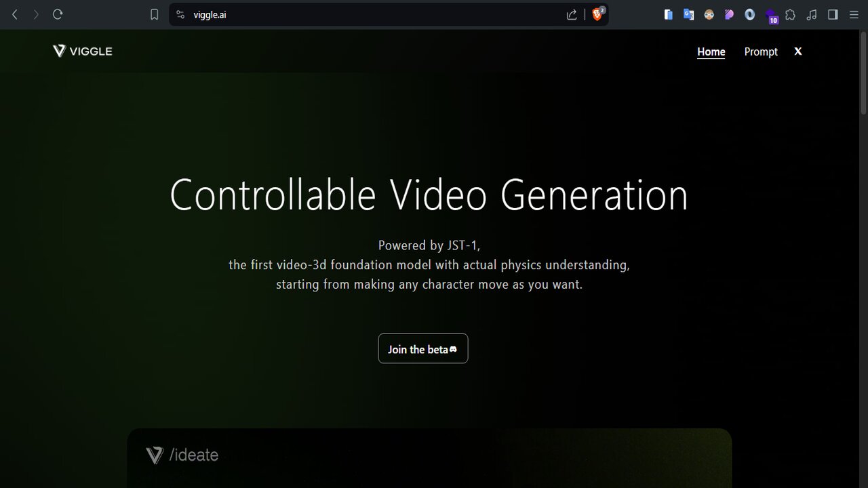Open the media control music-note icon

[812, 14]
